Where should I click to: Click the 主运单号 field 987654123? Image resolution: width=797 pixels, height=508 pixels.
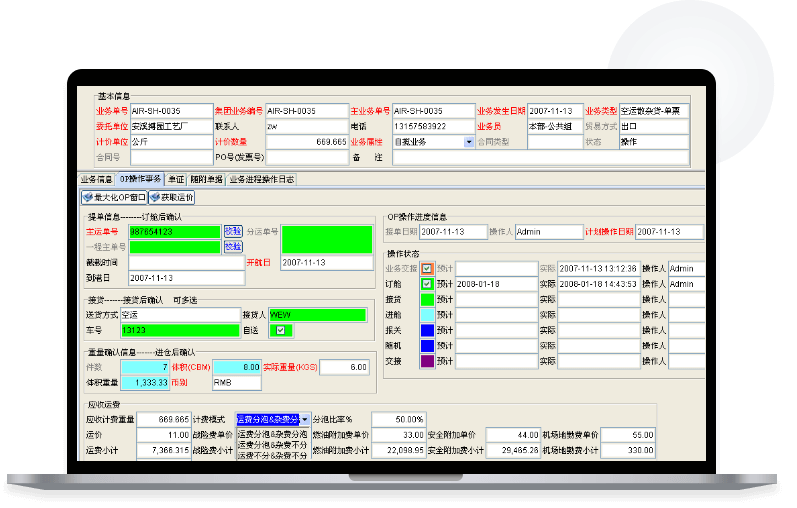174,231
